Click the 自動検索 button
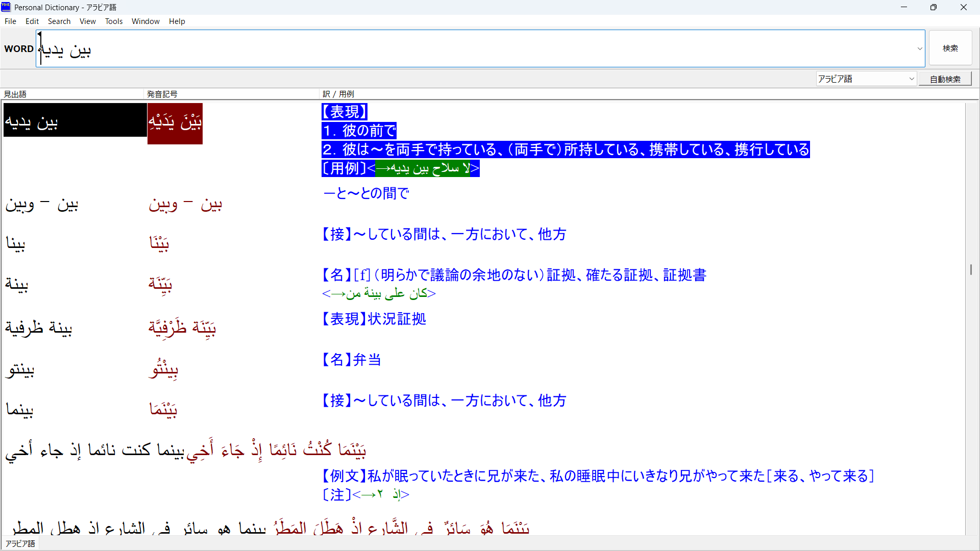The height and width of the screenshot is (551, 980). 945,79
